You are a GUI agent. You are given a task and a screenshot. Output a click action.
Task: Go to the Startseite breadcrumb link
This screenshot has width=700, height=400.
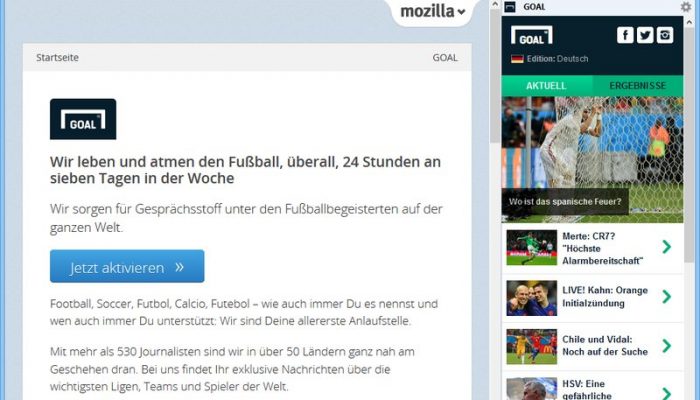coord(57,58)
